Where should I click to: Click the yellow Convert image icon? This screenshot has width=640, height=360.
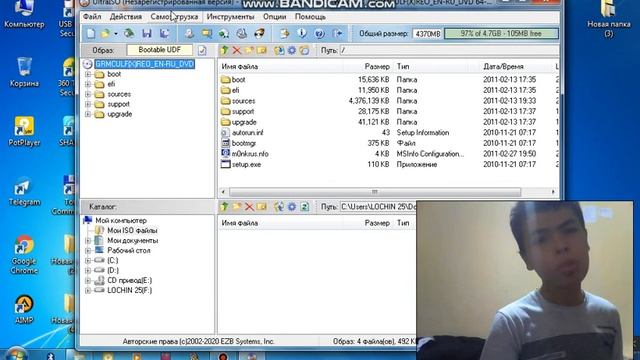(x=207, y=33)
